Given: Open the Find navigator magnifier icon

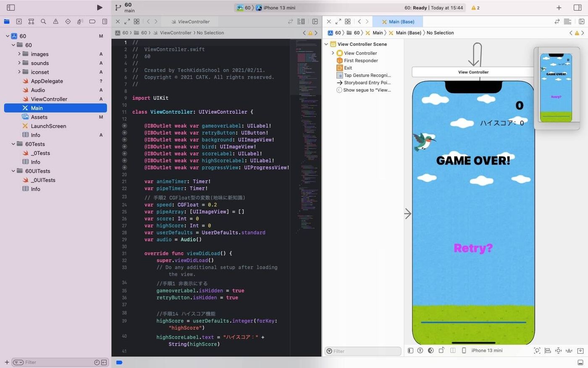Looking at the screenshot, I should click(x=43, y=21).
